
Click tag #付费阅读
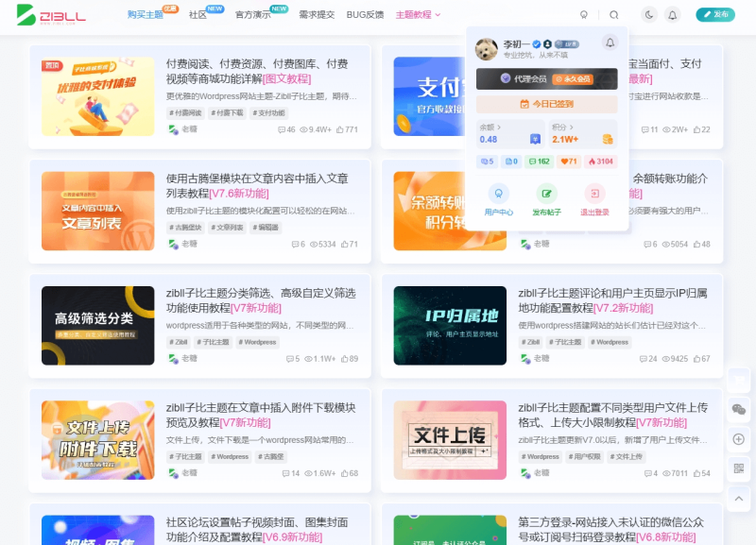coord(185,113)
